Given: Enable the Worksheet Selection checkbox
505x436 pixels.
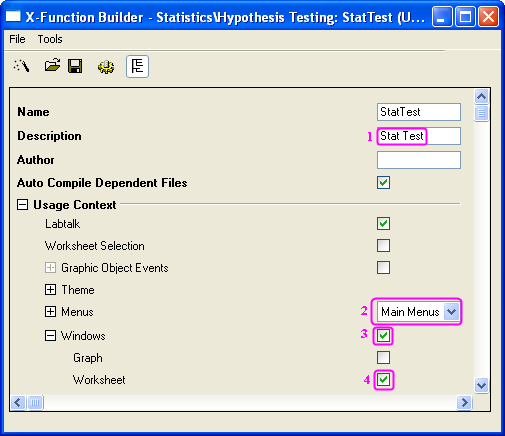Looking at the screenshot, I should (383, 246).
